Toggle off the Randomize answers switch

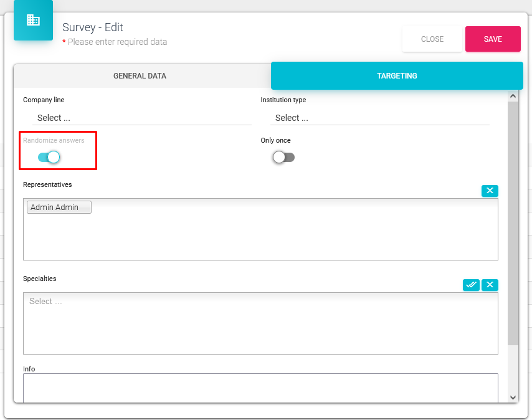(x=49, y=157)
